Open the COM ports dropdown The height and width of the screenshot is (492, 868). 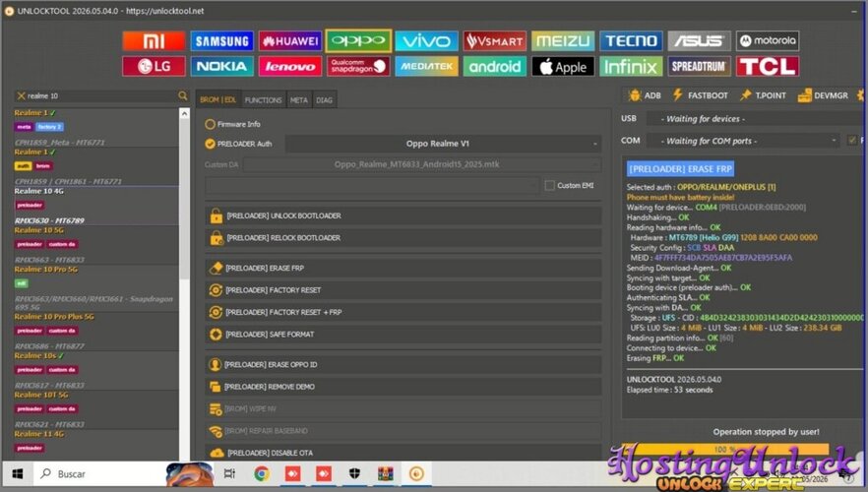click(743, 141)
